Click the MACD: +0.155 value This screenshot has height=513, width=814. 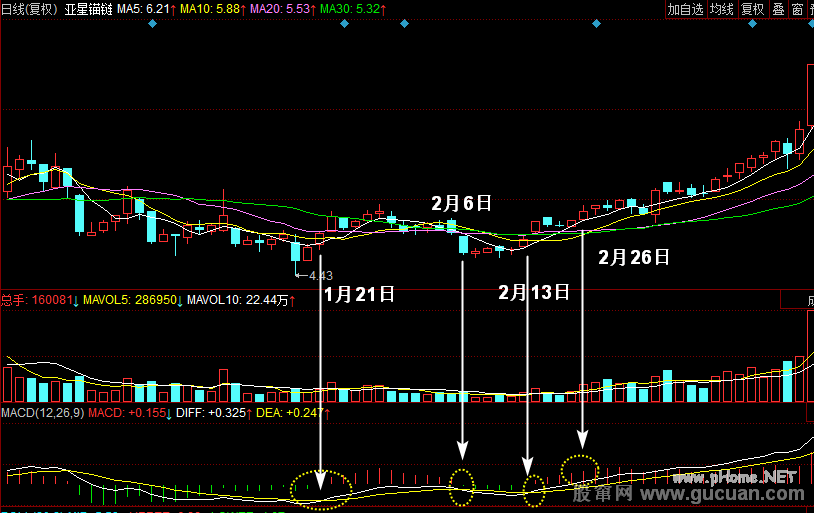[130, 413]
